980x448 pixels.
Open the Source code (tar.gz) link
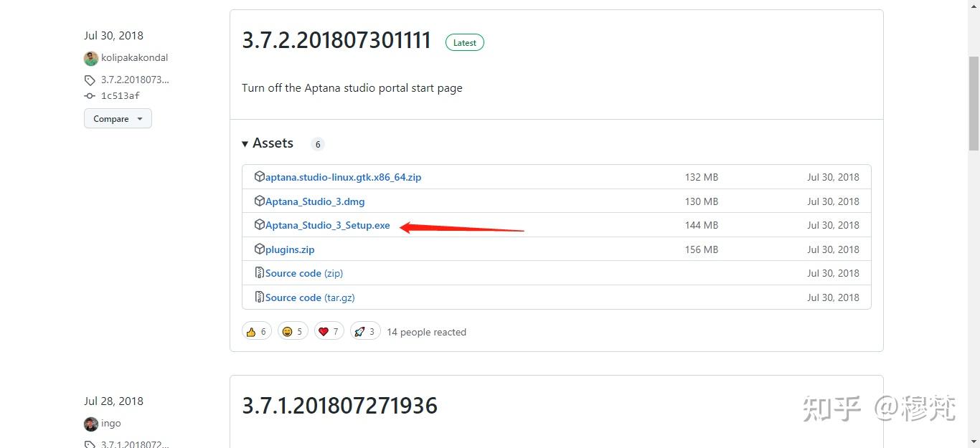[x=309, y=297]
